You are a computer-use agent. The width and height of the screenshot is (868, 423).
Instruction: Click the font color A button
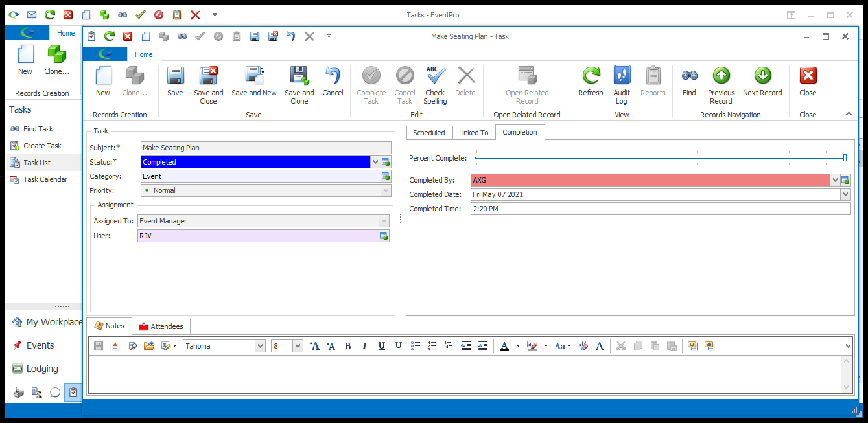coord(505,346)
